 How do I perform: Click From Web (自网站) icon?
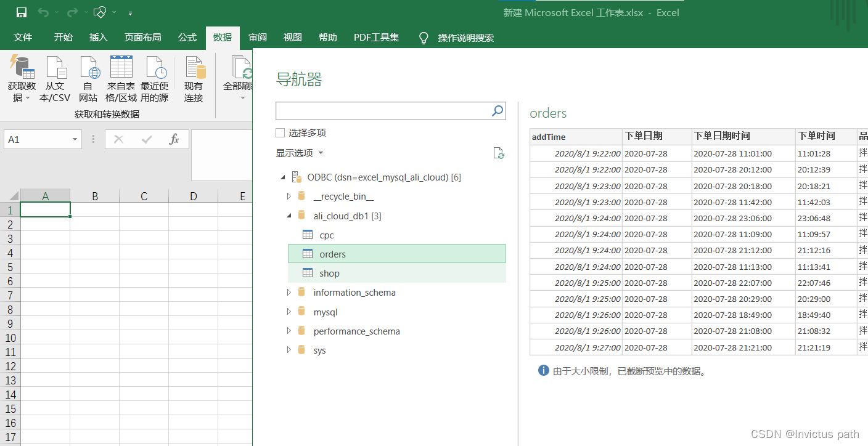coord(88,78)
